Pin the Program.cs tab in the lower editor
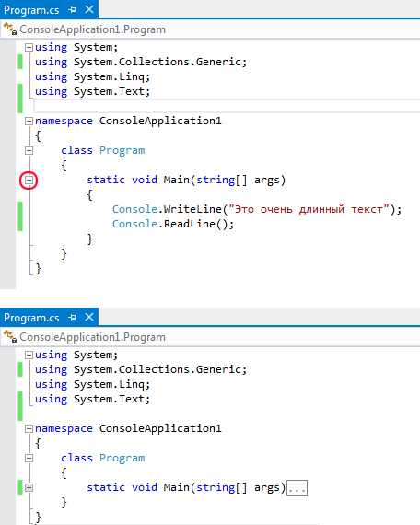 coord(72,317)
